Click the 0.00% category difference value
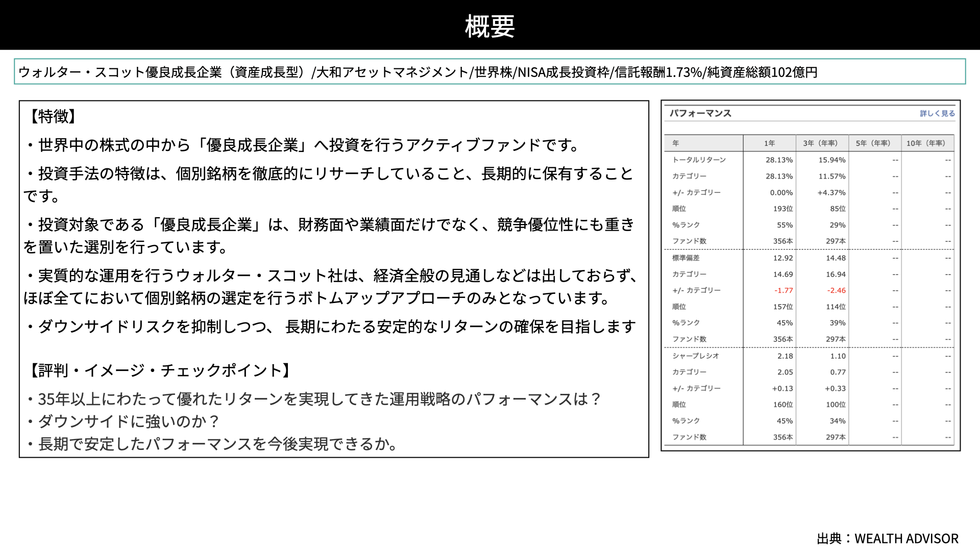Viewport: 980px width, 551px height. point(781,192)
